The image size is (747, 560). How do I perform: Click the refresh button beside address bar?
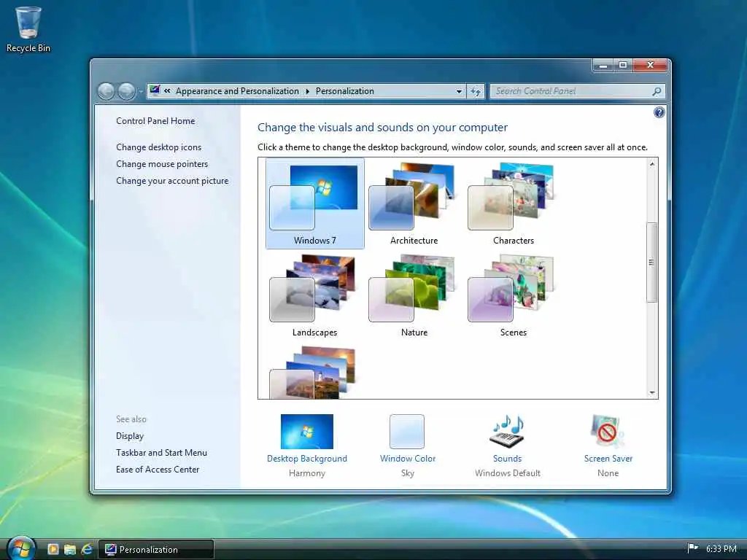[x=476, y=91]
